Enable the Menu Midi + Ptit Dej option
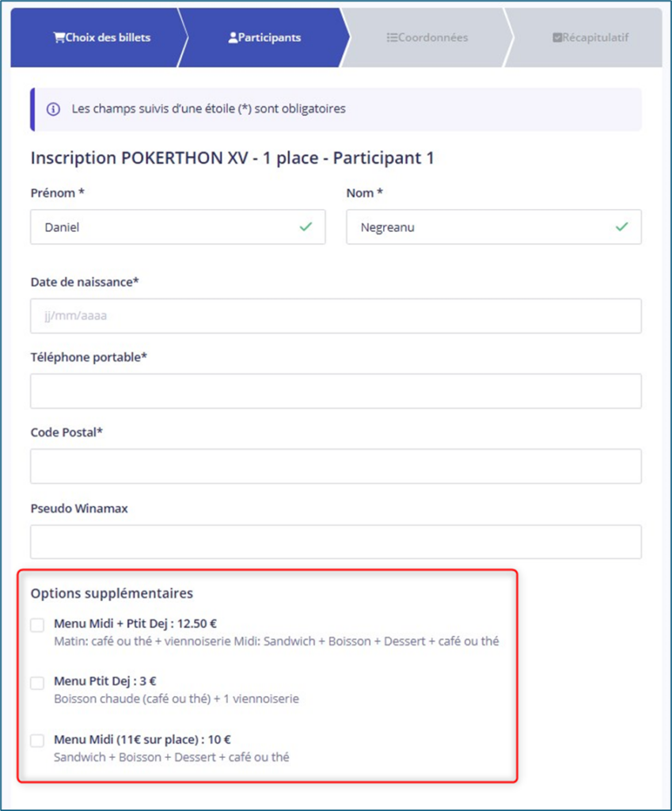672x811 pixels. (37, 626)
